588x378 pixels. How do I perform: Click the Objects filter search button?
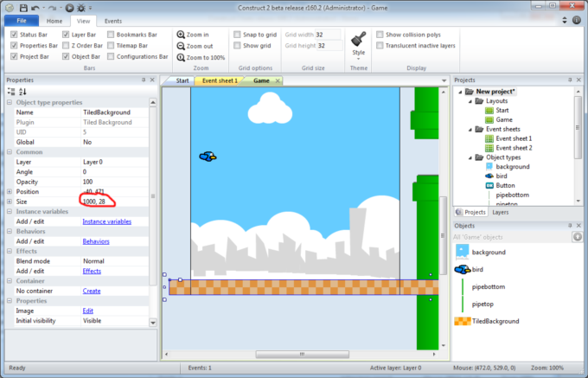tap(578, 237)
